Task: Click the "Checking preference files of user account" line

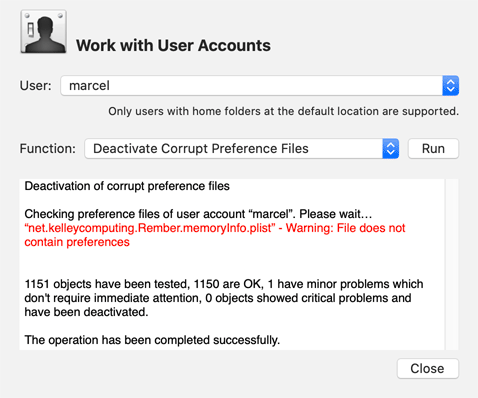Action: coord(198,214)
